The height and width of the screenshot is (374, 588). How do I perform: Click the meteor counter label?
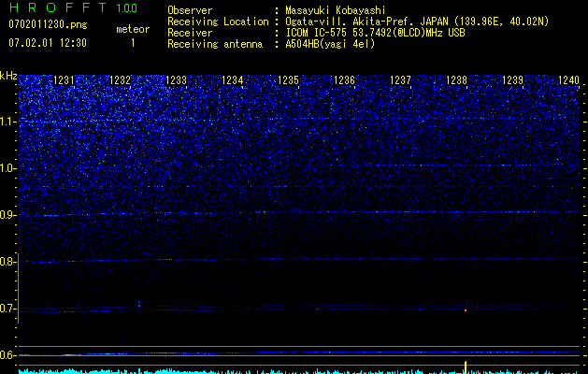coord(133,29)
